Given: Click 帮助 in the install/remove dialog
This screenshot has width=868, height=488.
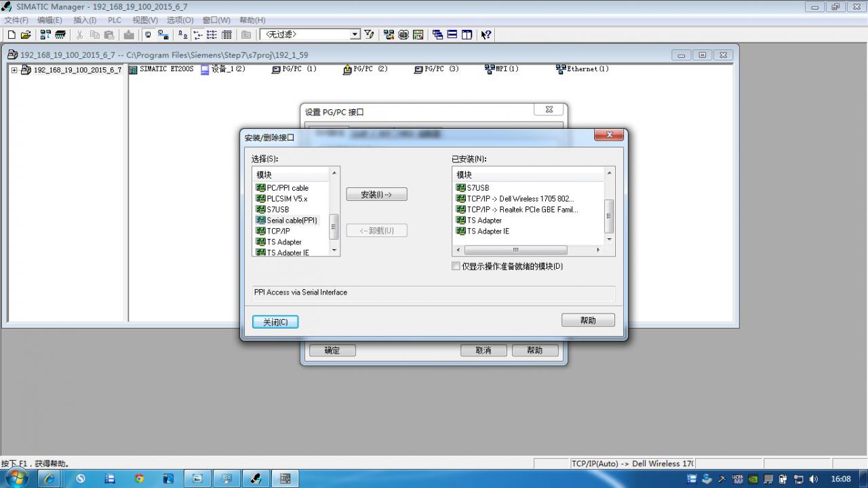Looking at the screenshot, I should (x=588, y=320).
